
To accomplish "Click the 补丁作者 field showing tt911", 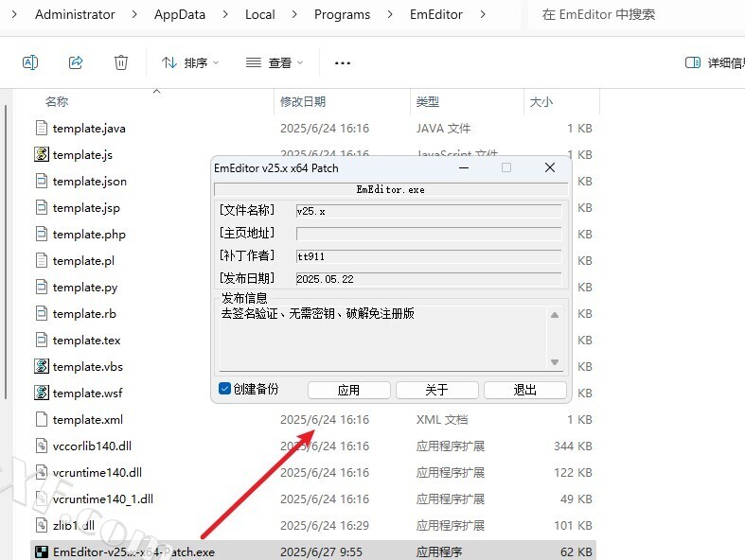I will click(x=429, y=256).
